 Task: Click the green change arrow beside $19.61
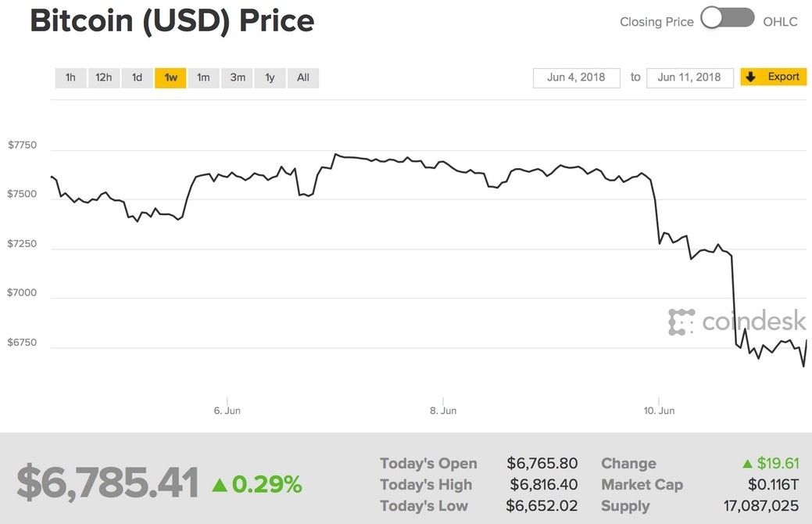point(749,464)
